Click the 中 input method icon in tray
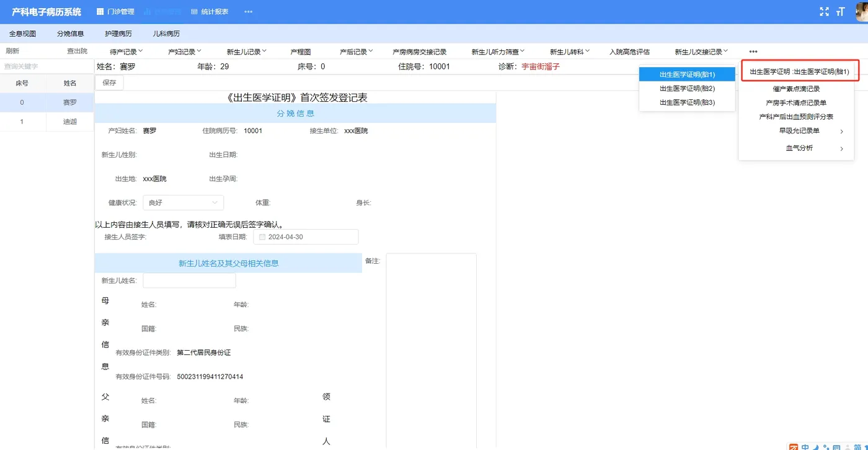 coord(805,447)
